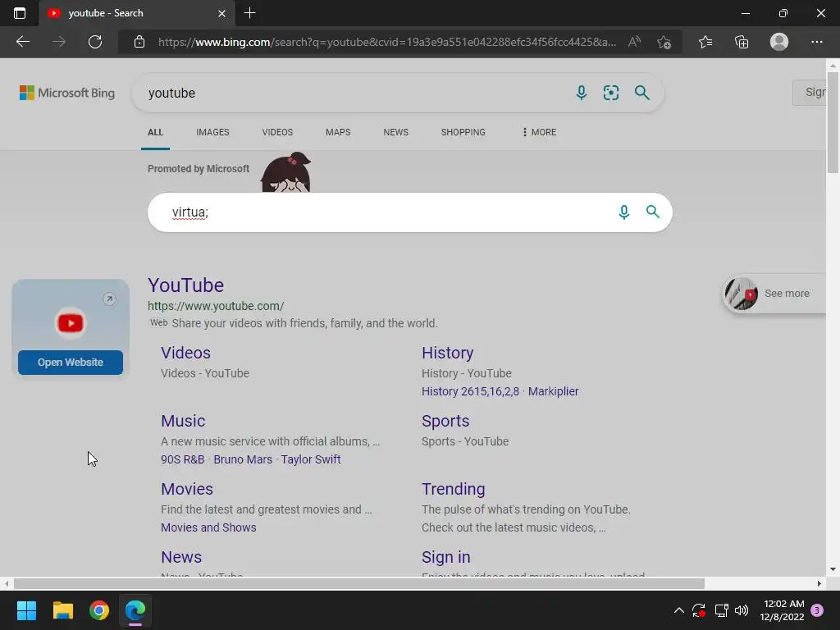
Task: Launch Chrome from taskbar
Action: (x=99, y=610)
